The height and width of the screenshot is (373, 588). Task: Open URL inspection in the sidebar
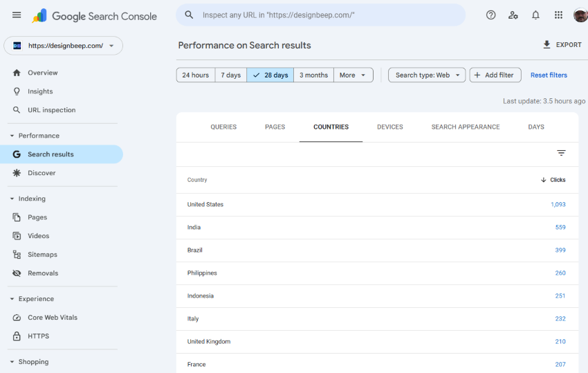tap(51, 110)
